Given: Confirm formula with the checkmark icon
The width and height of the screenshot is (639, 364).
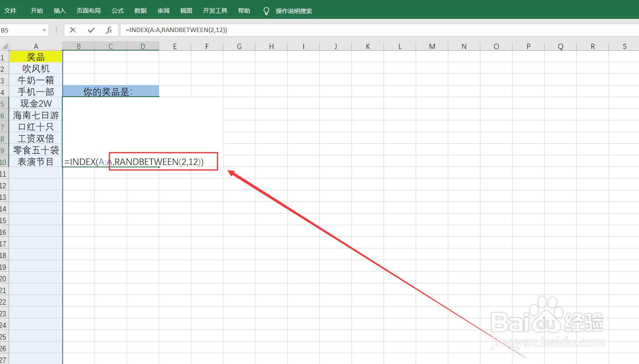Looking at the screenshot, I should (x=91, y=30).
